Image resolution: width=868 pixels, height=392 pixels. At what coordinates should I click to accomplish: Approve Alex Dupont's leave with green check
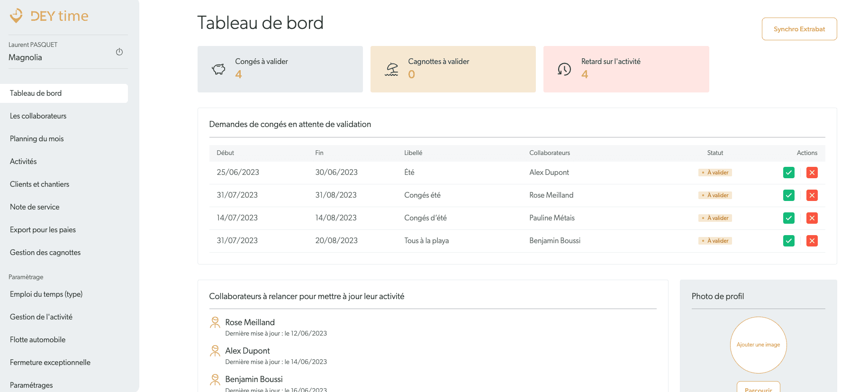789,173
